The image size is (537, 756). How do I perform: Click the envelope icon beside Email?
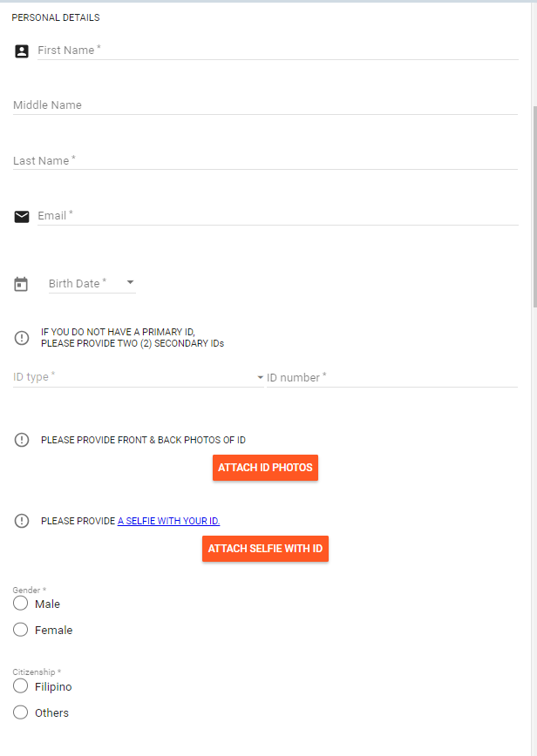coord(22,217)
